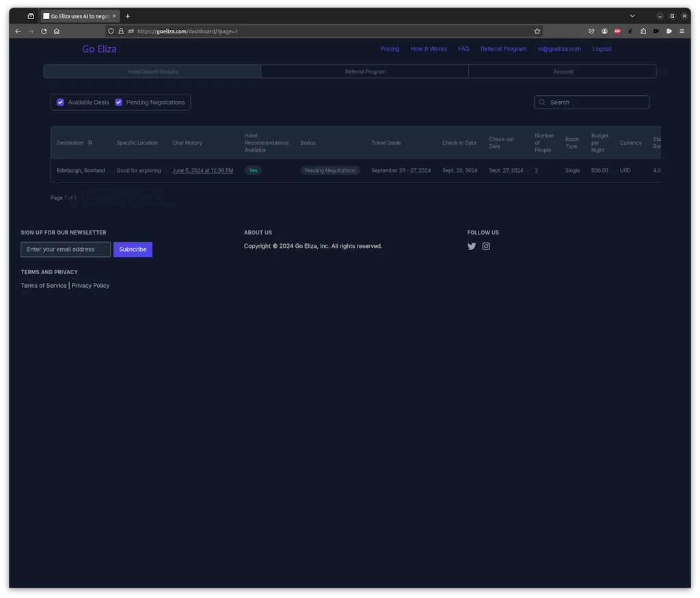Log out using the Logout link
Screen dimensions: 700x598
click(602, 49)
